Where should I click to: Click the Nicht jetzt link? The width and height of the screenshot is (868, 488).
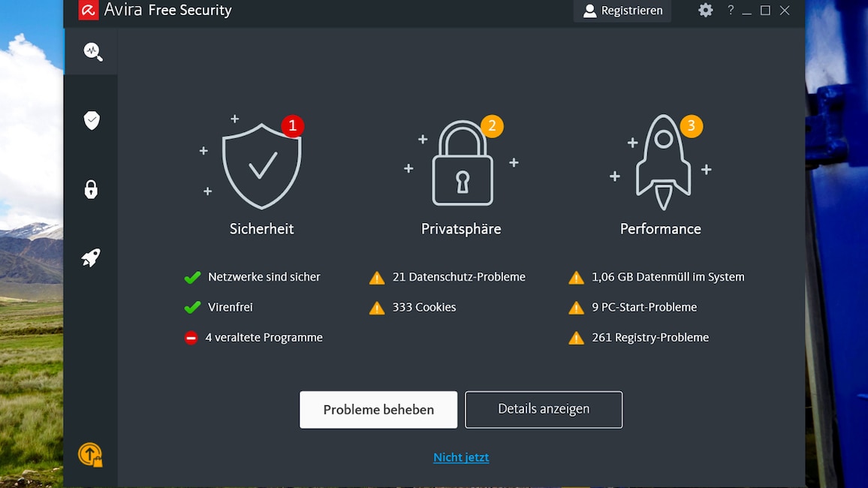[461, 457]
